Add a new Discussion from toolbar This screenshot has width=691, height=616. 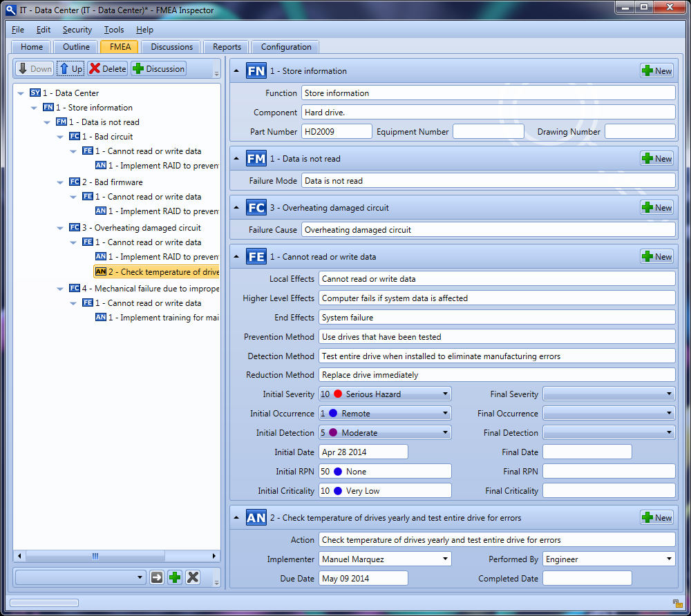click(x=158, y=68)
